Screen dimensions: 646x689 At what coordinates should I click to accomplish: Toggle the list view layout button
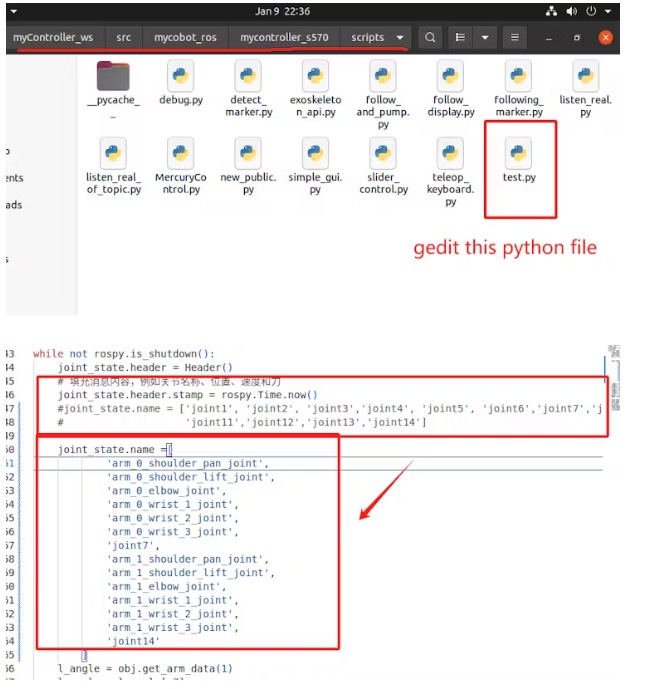click(461, 37)
